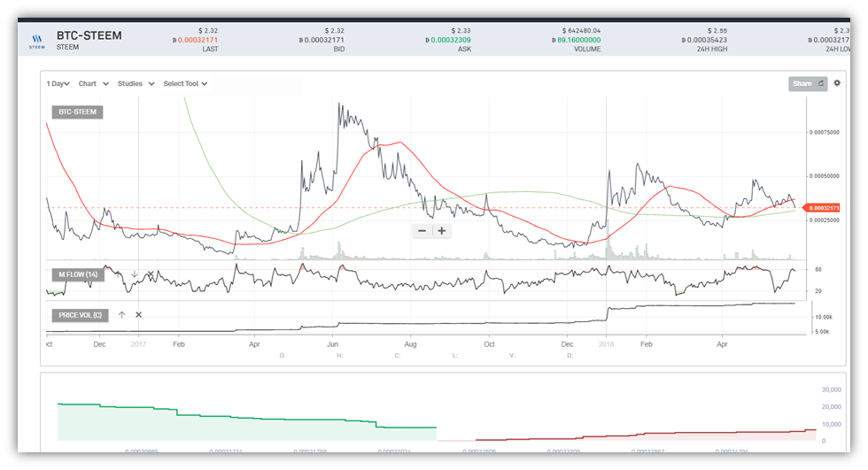Click the LAST price value in red
Screen dimensions: 868x470
tap(198, 40)
